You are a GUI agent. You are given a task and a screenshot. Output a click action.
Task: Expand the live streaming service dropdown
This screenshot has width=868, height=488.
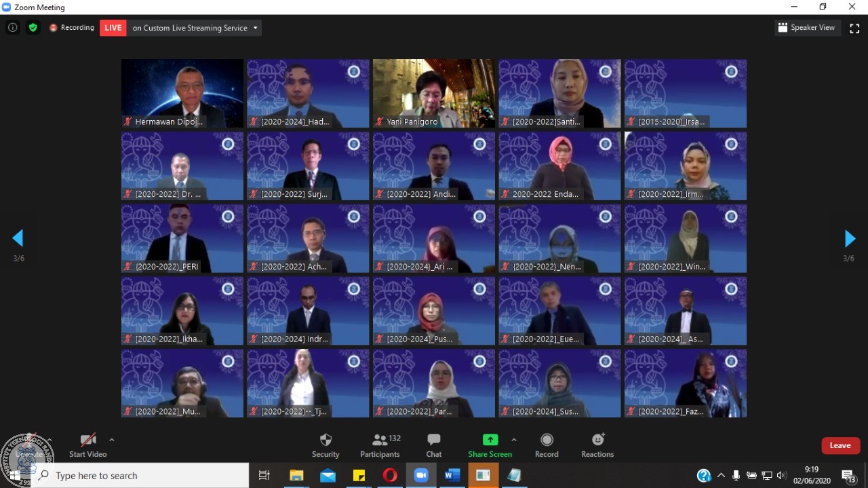(256, 28)
